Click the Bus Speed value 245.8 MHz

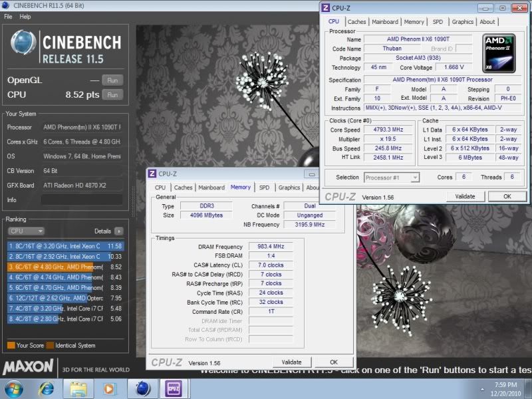point(388,148)
